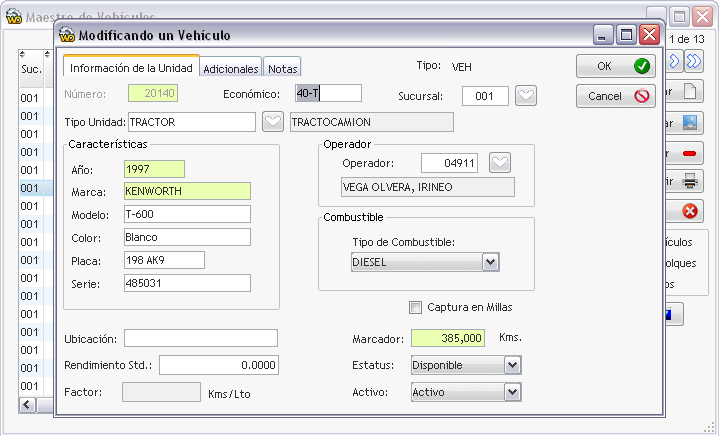
Task: Switch to the Notas tab
Action: (282, 69)
